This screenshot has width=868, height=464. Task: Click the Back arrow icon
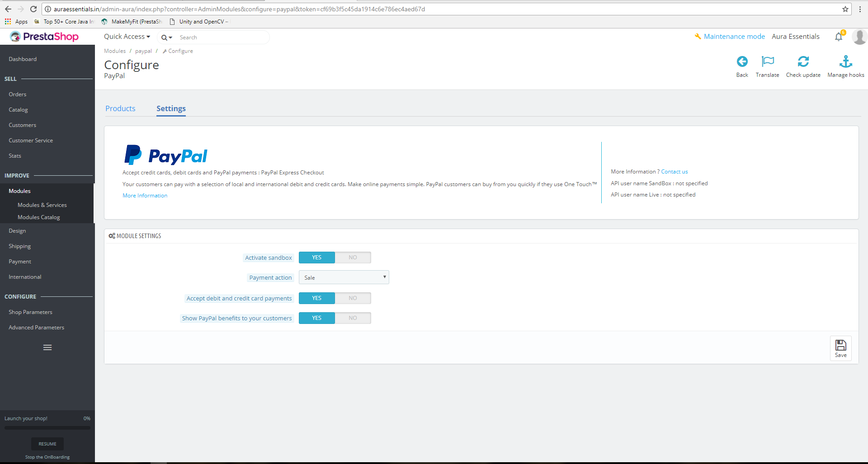(x=742, y=61)
